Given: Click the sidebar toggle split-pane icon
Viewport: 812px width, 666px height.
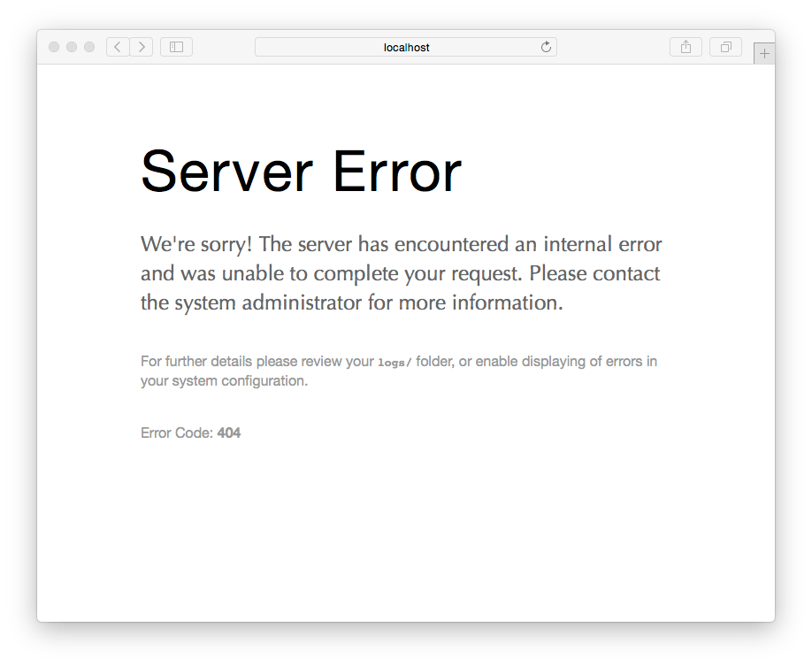Looking at the screenshot, I should coord(175,47).
